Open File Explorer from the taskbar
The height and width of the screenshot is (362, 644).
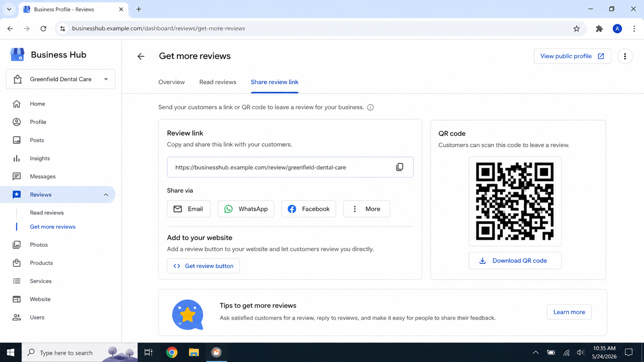click(194, 352)
